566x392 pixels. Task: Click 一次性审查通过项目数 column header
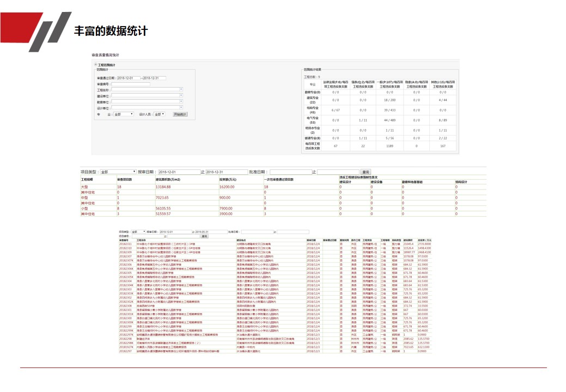[x=279, y=180]
